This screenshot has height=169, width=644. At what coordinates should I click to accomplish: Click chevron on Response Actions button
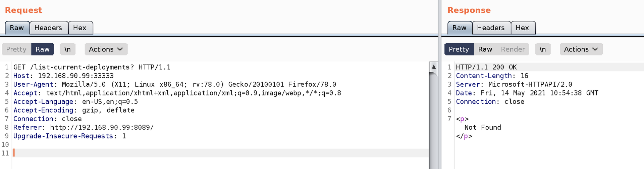[x=595, y=49]
